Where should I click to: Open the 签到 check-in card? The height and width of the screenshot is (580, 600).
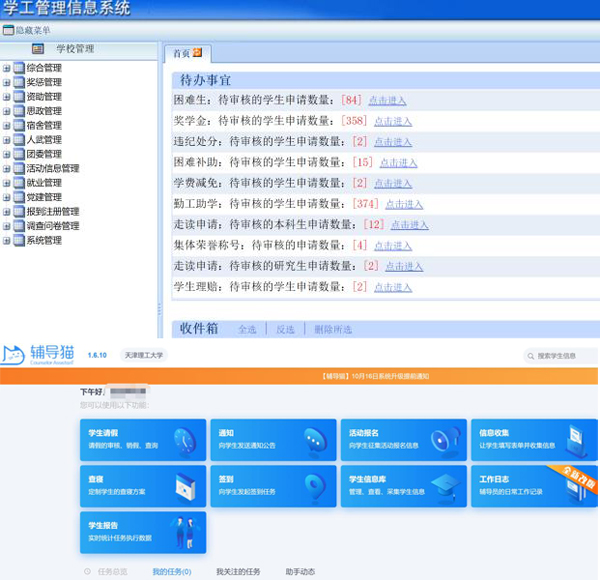pyautogui.click(x=272, y=486)
